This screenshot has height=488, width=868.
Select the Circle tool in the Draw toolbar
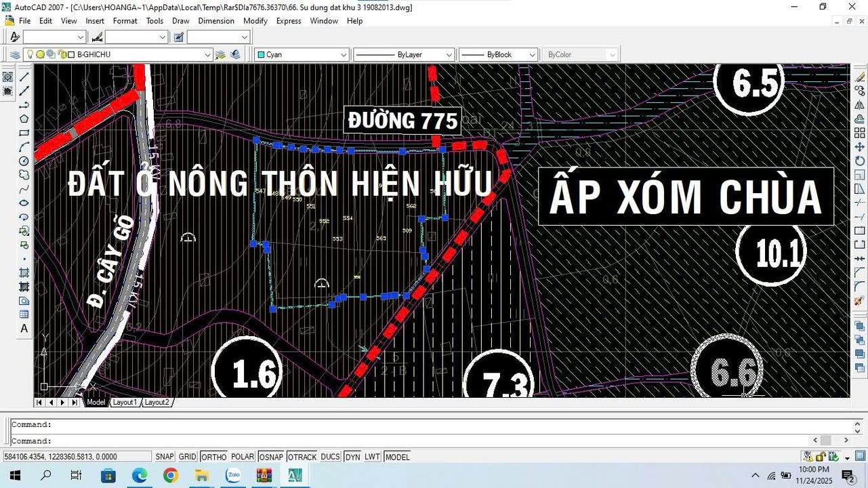[24, 161]
